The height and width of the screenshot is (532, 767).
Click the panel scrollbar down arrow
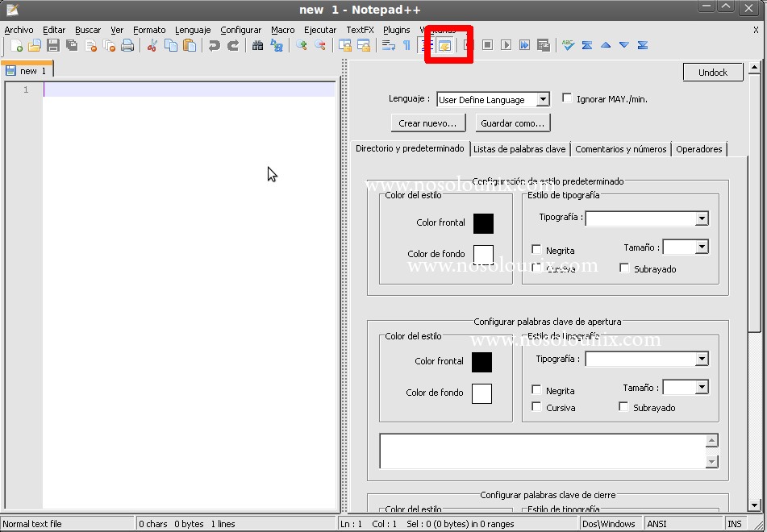point(754,505)
